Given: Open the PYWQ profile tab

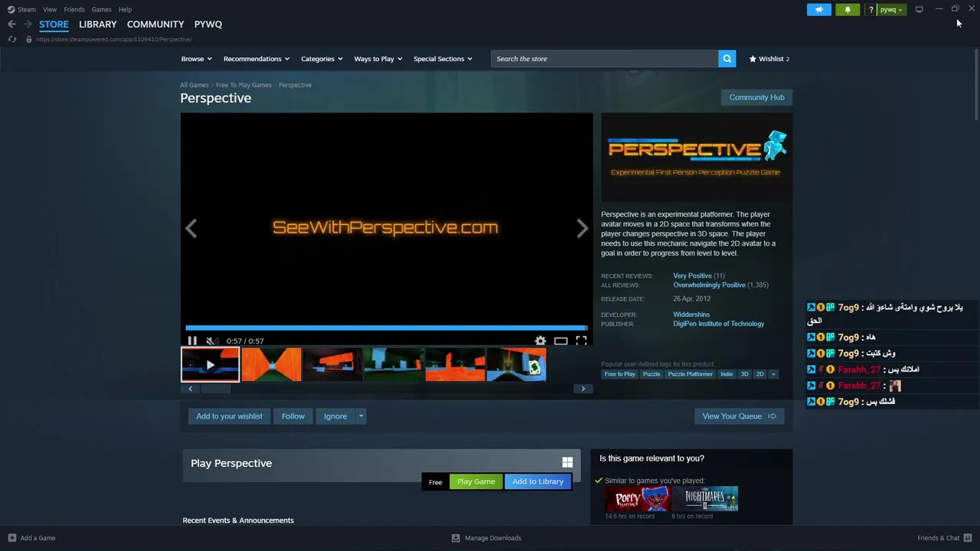Looking at the screenshot, I should [208, 24].
